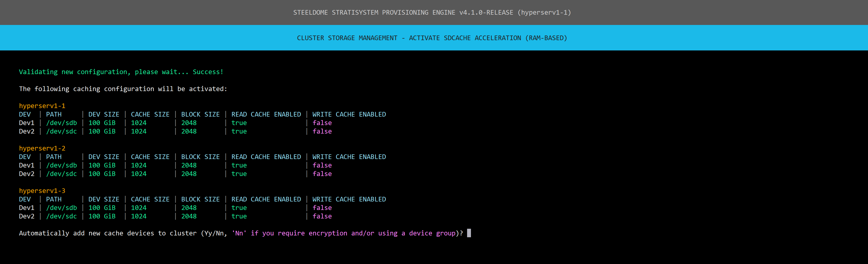This screenshot has height=264, width=868.
Task: Click the hyperserv1-2 node heading
Action: click(x=42, y=148)
